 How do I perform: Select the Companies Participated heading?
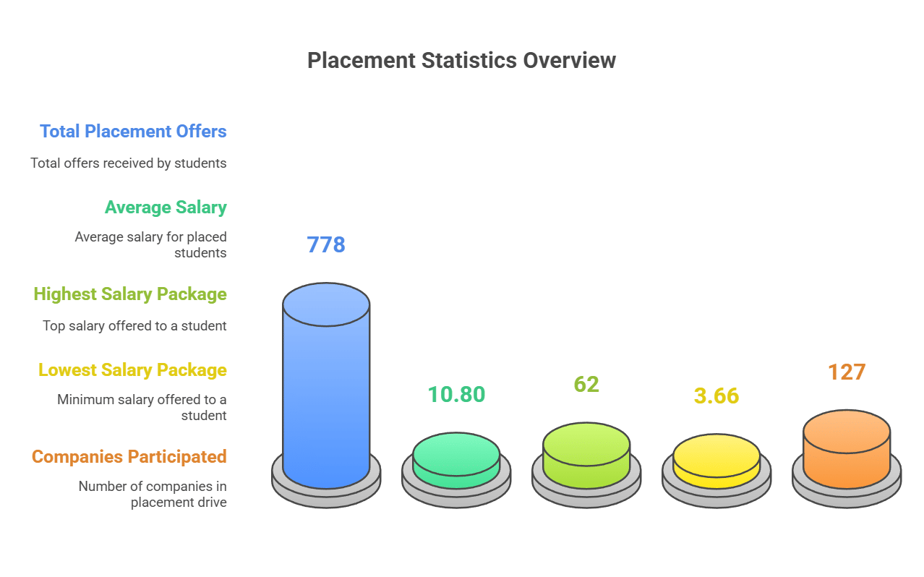click(x=129, y=456)
